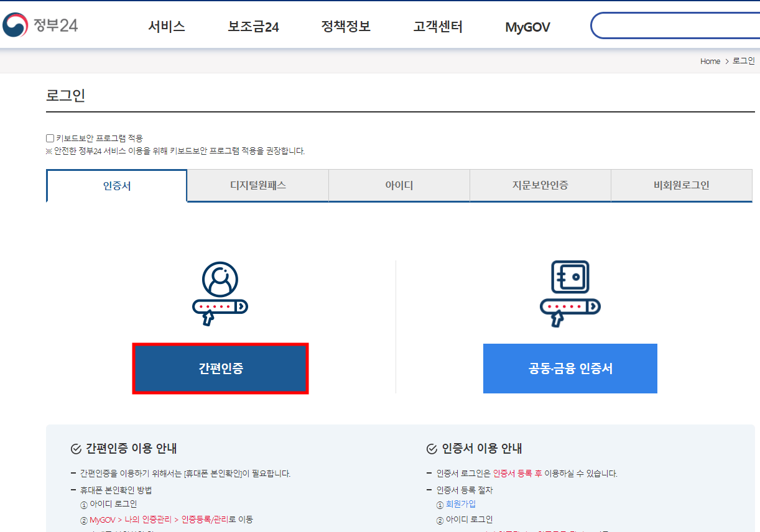Screen dimensions: 760x532
Task: Open the 서비스 menu
Action: [x=166, y=26]
